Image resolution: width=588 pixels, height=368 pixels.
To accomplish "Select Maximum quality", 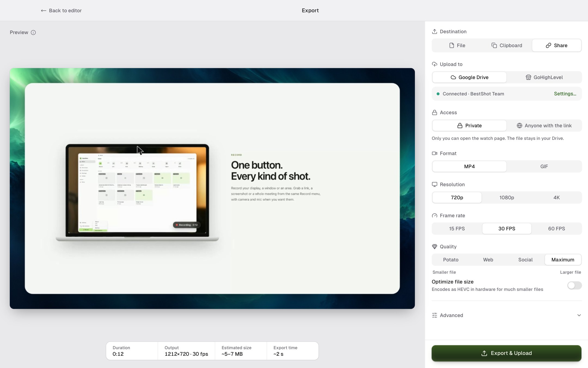I will tap(563, 260).
